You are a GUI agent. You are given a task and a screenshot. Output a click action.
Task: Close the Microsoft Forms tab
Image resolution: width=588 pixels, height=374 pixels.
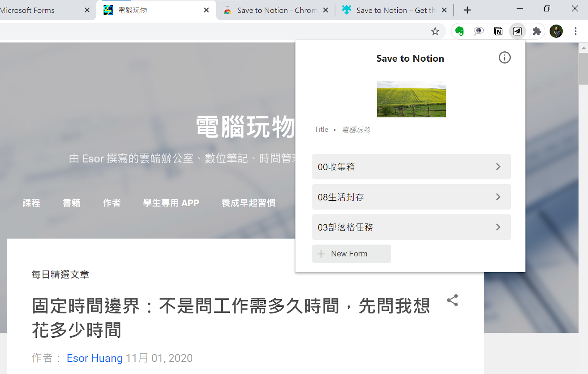[x=87, y=10]
